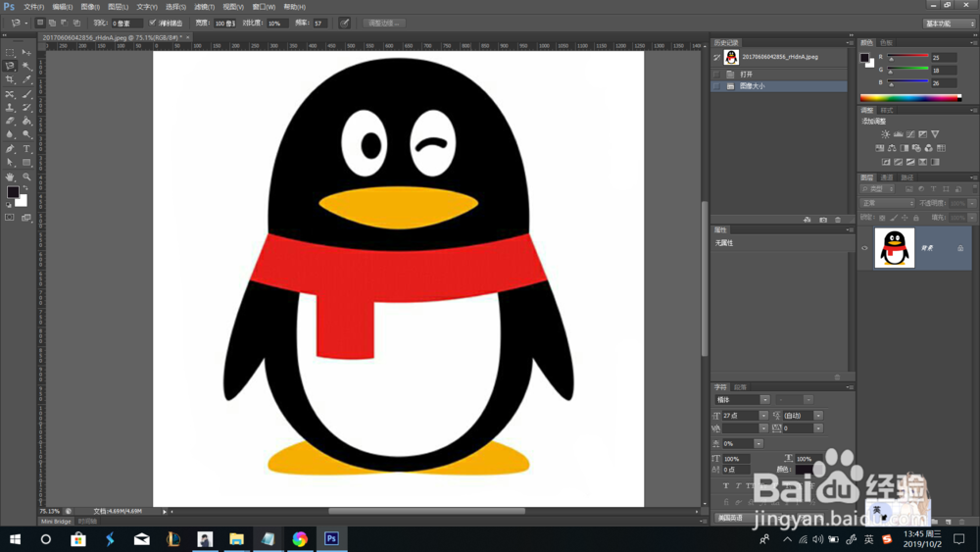The image size is (980, 552).
Task: Open the 图像(I) menu
Action: point(90,7)
